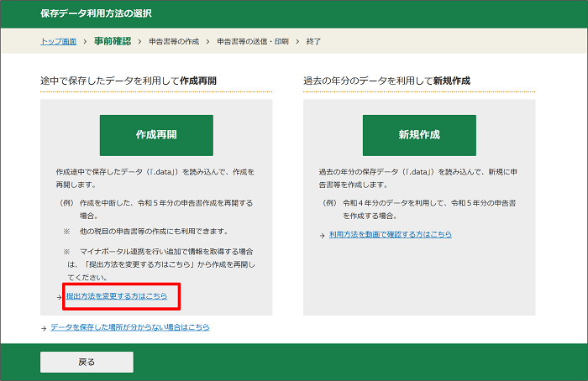Click the 途中で保存したデータを利用して作成再開 heading
Screen dimensions: 588x381
(129, 81)
